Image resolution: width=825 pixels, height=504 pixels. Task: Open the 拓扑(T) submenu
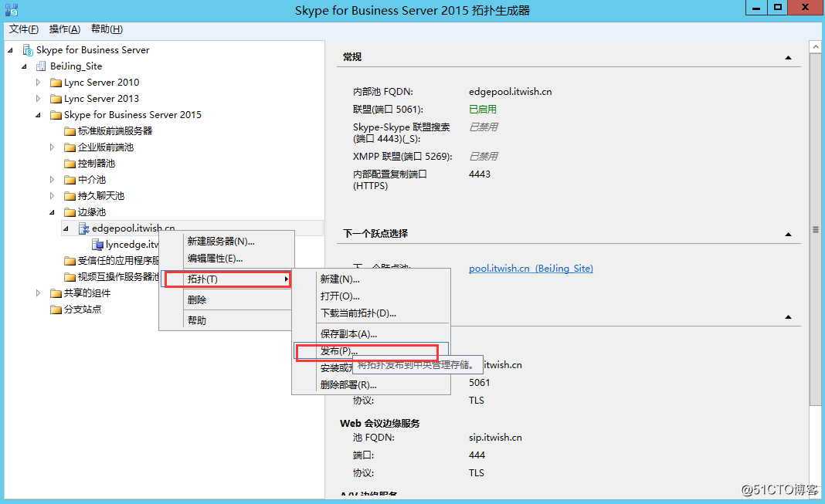point(226,279)
